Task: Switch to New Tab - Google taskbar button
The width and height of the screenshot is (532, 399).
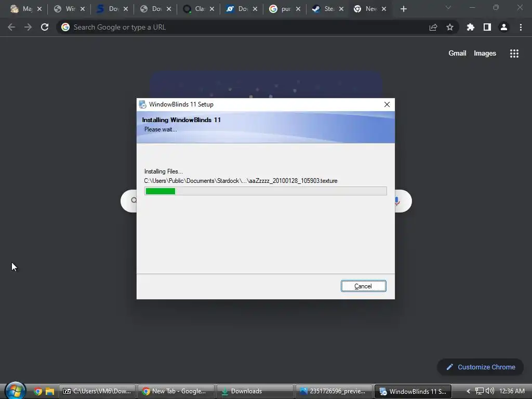Action: (x=176, y=391)
